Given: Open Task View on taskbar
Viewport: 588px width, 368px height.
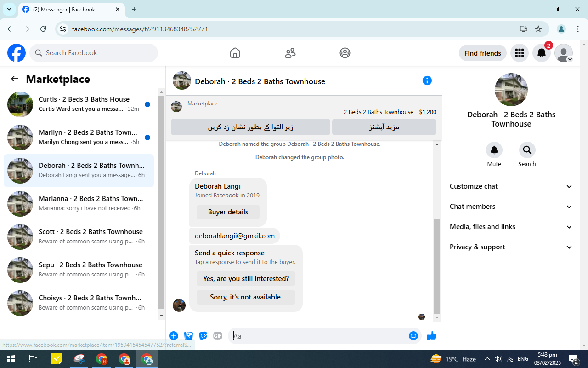Looking at the screenshot, I should tap(33, 359).
